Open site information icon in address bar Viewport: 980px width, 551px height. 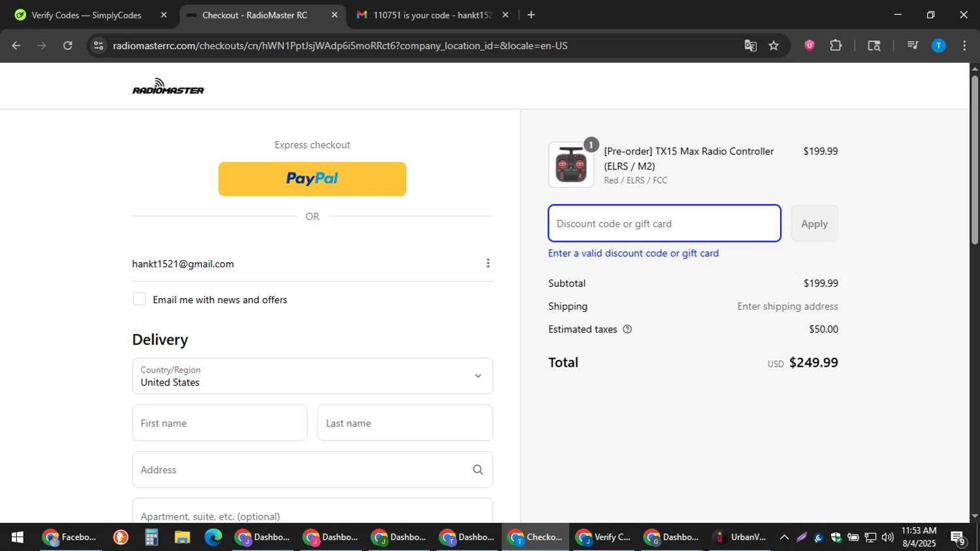pos(98,46)
